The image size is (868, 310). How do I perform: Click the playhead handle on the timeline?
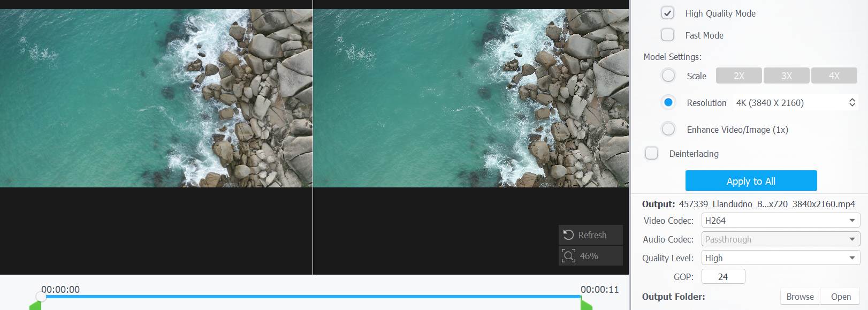[41, 296]
